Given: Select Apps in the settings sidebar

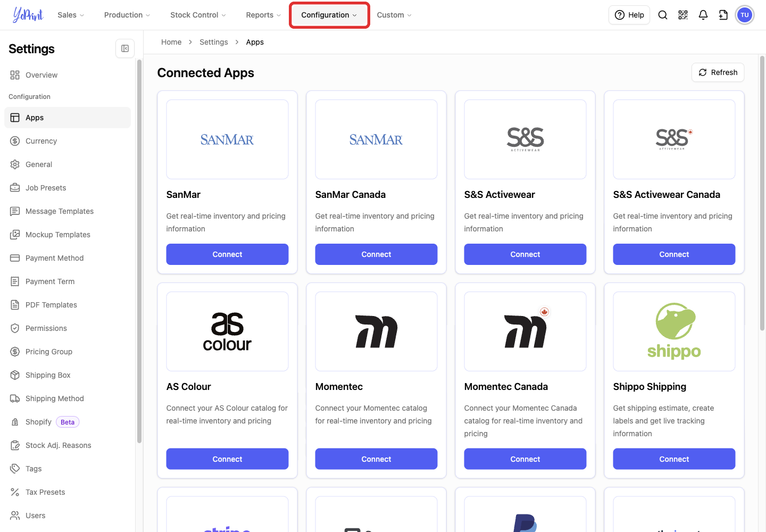Looking at the screenshot, I should (x=68, y=118).
